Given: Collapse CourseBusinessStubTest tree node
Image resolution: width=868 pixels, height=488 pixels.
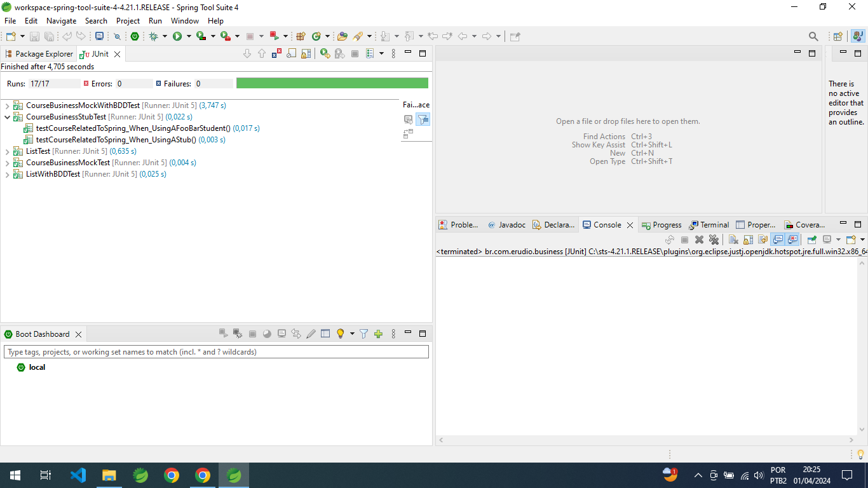Looking at the screenshot, I should coord(7,117).
